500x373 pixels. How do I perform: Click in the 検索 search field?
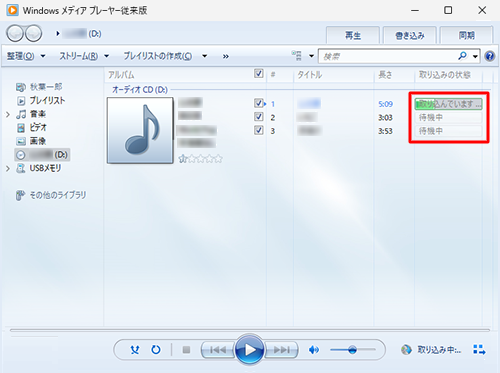point(388,56)
